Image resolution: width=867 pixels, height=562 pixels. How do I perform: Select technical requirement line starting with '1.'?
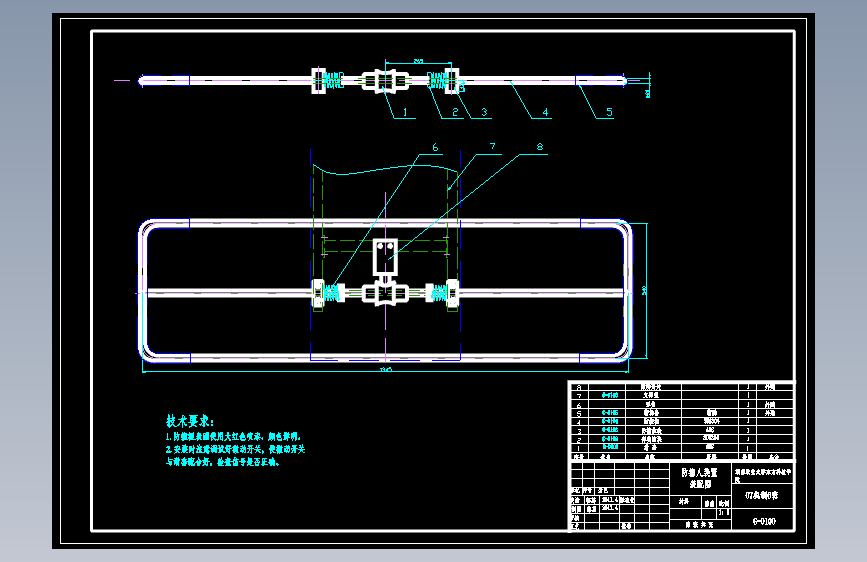click(x=233, y=436)
